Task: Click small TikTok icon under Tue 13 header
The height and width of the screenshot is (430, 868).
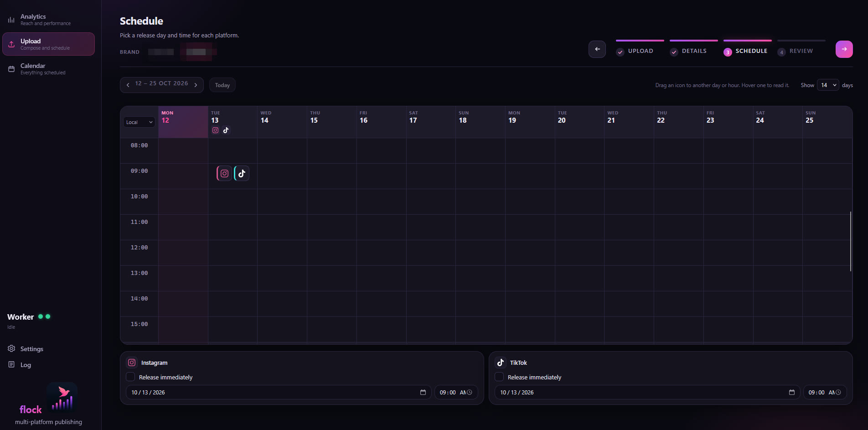Action: tap(226, 130)
